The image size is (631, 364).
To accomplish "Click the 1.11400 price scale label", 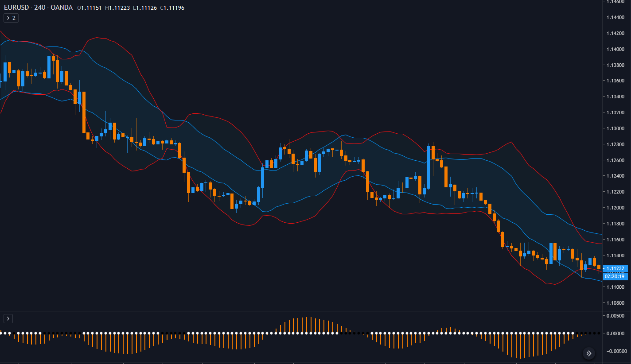I will (x=616, y=256).
